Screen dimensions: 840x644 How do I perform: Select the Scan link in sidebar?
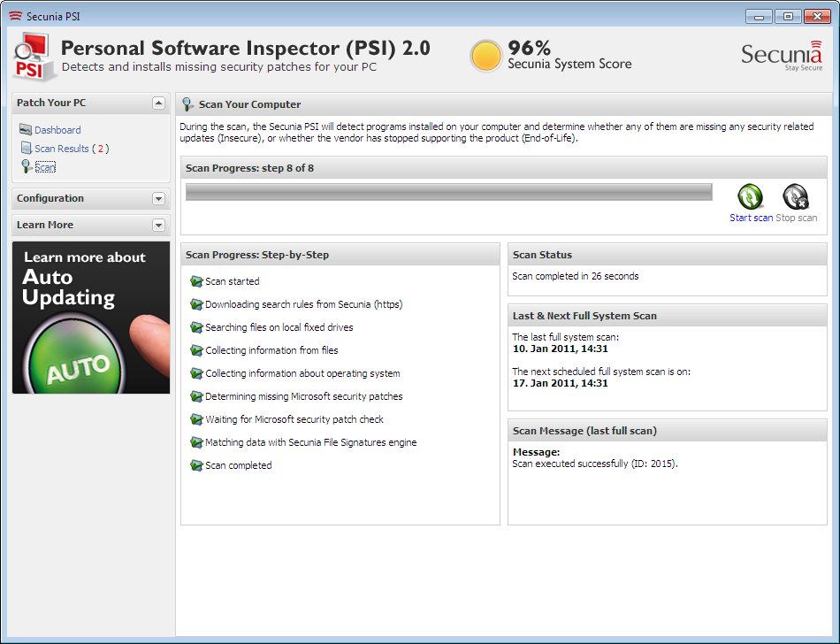[x=45, y=167]
